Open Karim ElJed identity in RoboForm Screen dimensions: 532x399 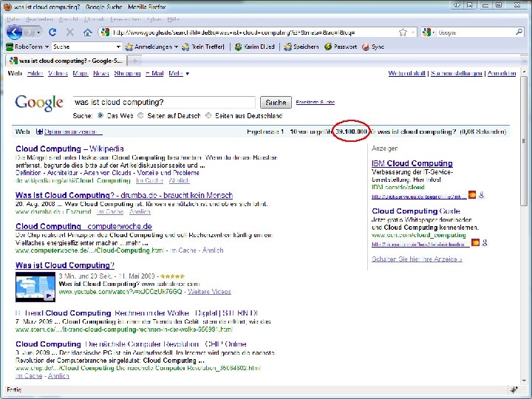point(255,47)
